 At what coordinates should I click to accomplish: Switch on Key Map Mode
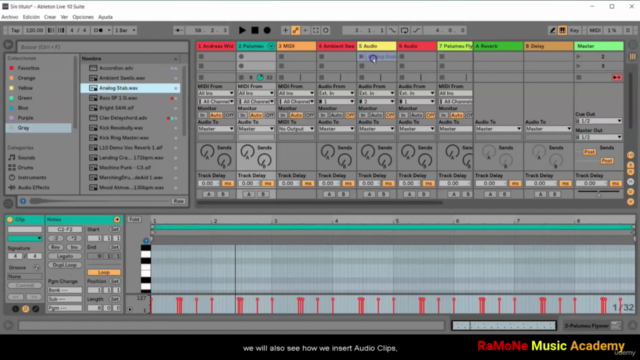pos(574,30)
